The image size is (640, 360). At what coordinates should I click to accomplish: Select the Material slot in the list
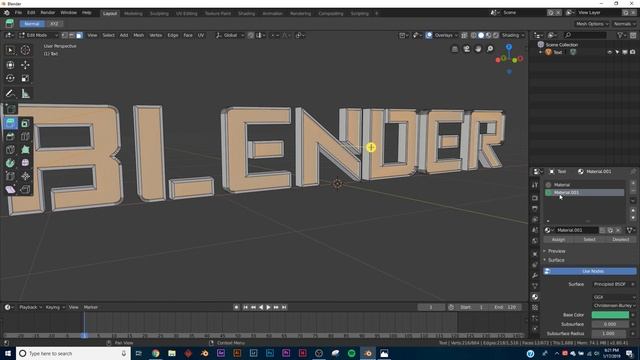(584, 185)
